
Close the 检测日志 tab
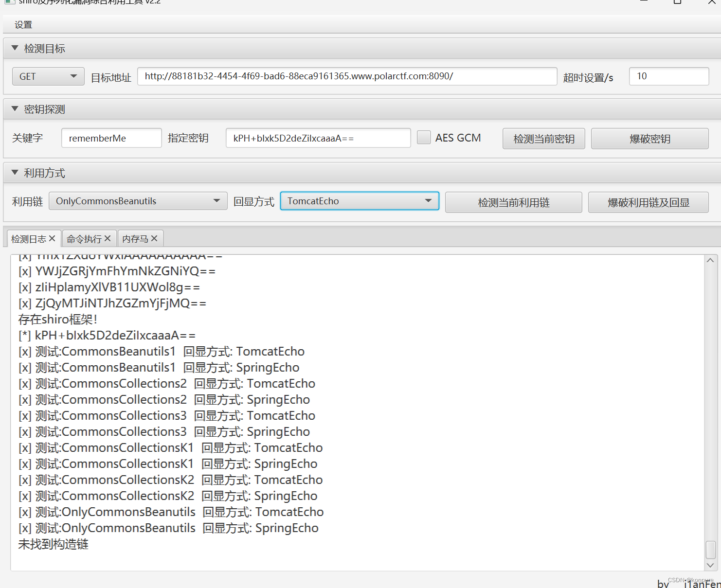tap(52, 238)
